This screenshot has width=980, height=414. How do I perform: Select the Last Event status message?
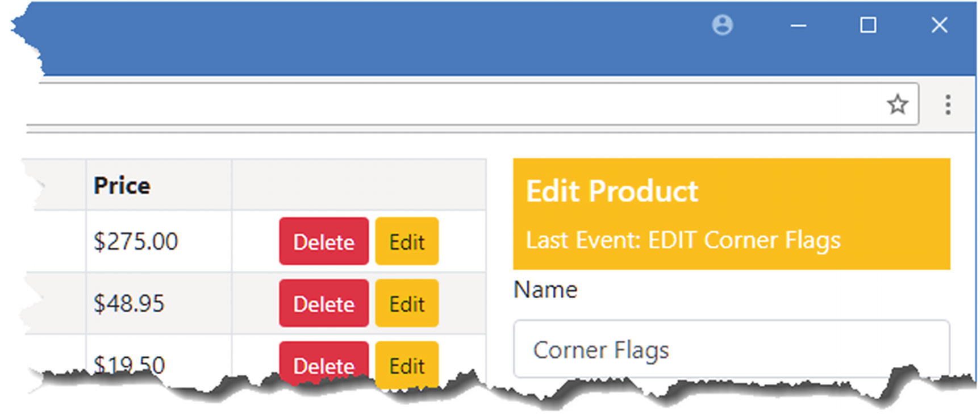682,240
